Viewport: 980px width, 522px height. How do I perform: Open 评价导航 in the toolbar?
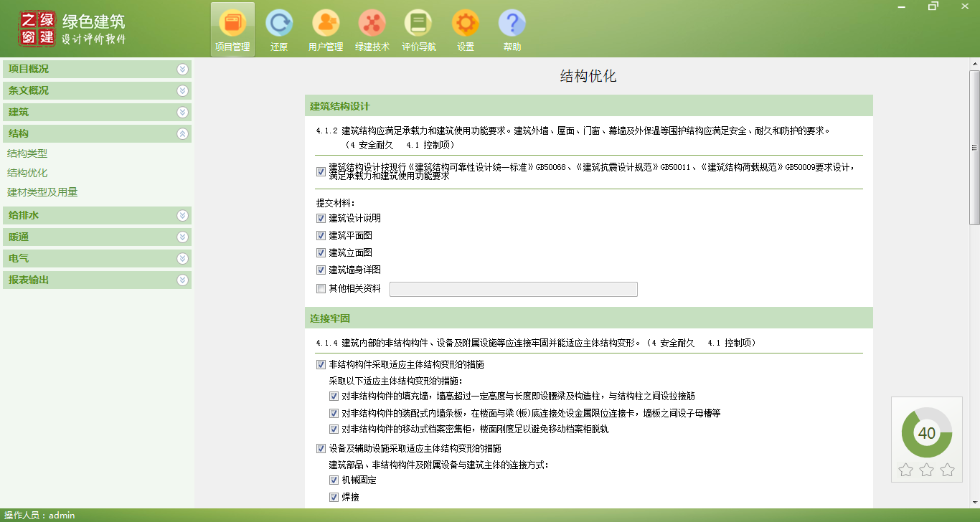click(419, 29)
